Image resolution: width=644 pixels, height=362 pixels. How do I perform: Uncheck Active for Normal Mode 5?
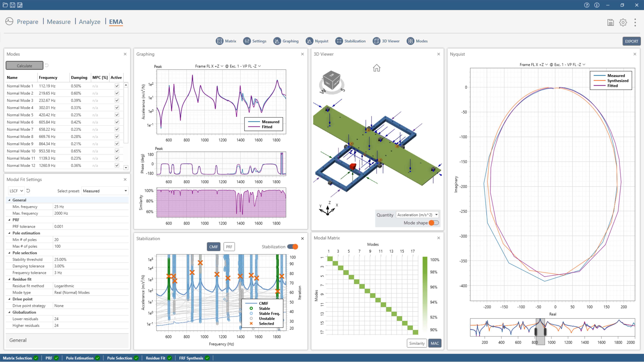(117, 115)
